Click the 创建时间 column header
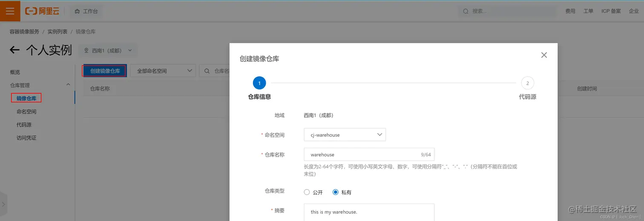 click(x=587, y=89)
